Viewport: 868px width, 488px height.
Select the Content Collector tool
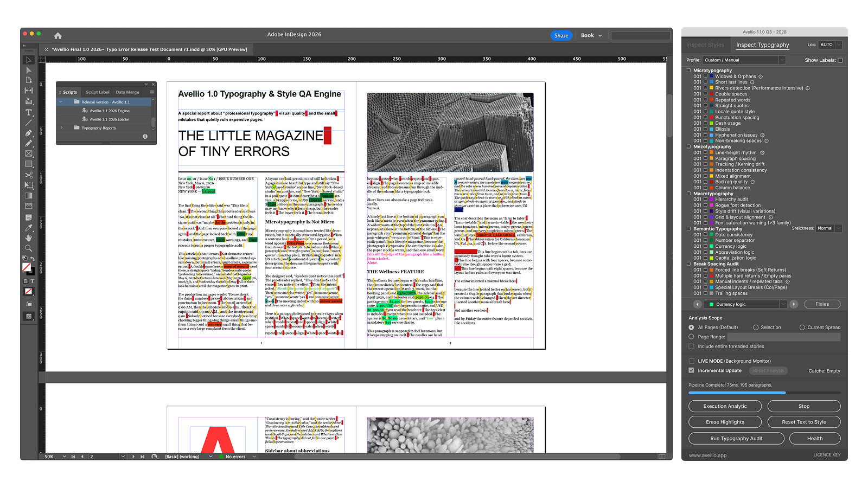[x=29, y=101]
